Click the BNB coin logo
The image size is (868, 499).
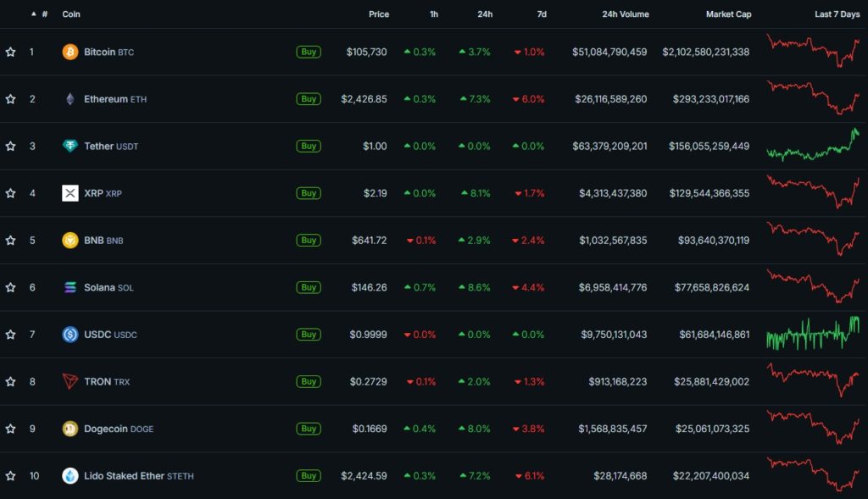point(70,240)
